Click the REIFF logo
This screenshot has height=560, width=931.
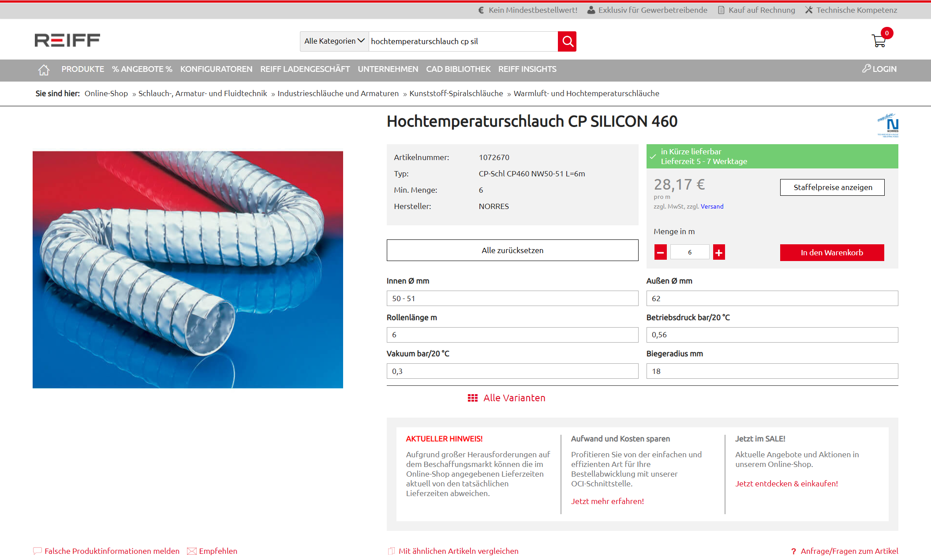pos(67,41)
